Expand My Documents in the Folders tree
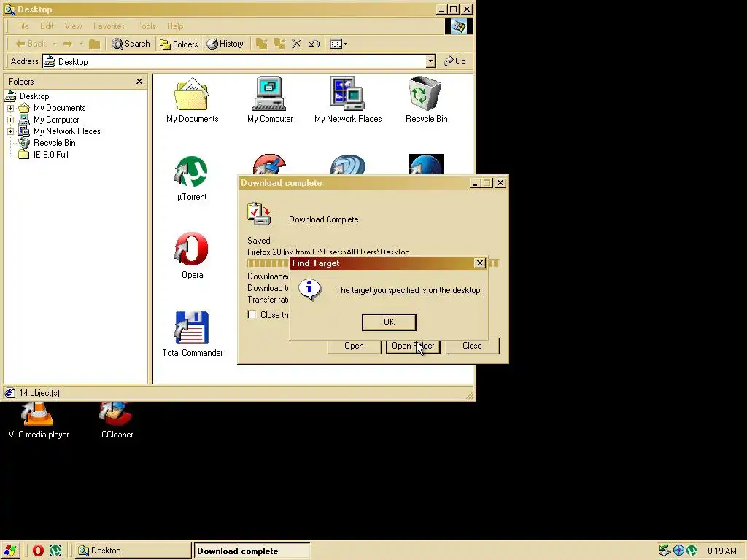The width and height of the screenshot is (747, 560). (x=10, y=108)
